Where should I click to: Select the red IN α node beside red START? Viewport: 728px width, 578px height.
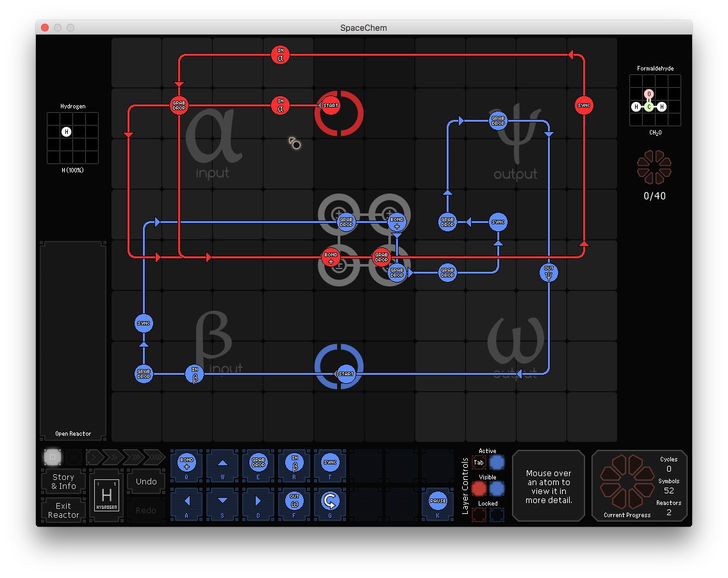(281, 105)
